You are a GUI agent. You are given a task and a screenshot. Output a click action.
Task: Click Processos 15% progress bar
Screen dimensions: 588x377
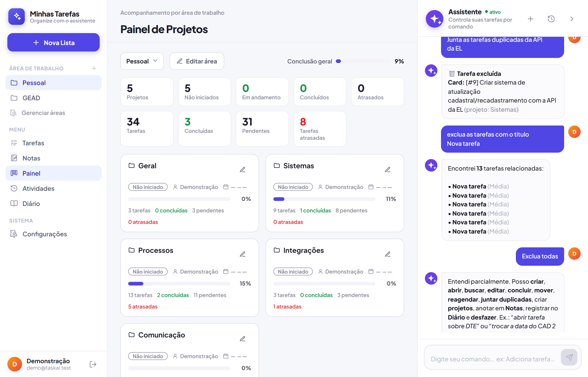(179, 283)
